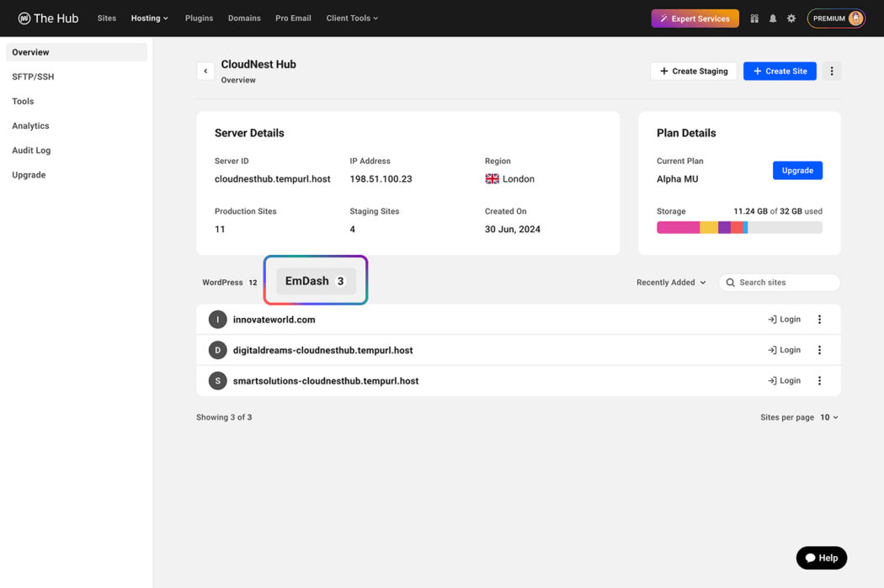Click the D avatar for digitaldreams
Screen dimensions: 884x588
tap(217, 350)
